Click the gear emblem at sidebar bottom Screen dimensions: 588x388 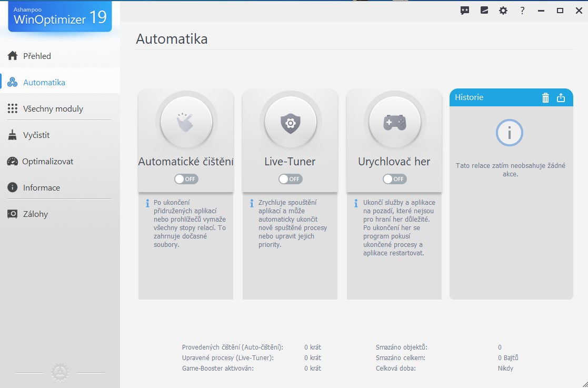(x=60, y=373)
